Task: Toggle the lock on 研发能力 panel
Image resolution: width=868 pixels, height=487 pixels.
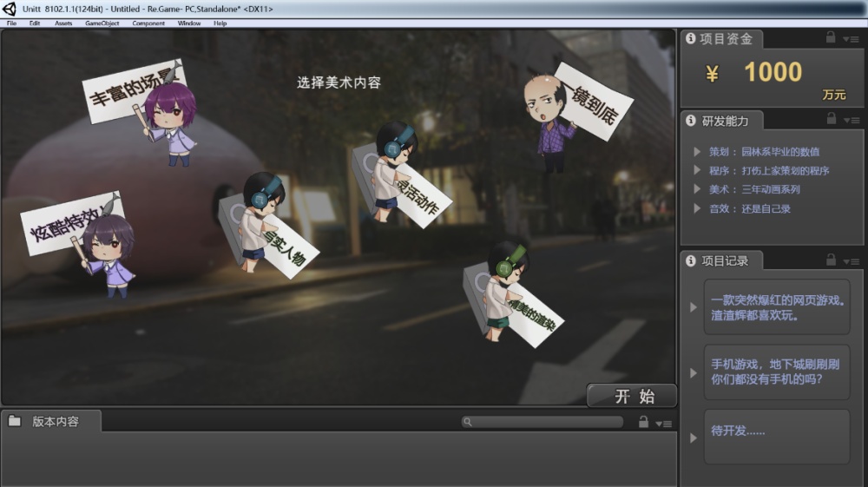Action: coord(831,118)
